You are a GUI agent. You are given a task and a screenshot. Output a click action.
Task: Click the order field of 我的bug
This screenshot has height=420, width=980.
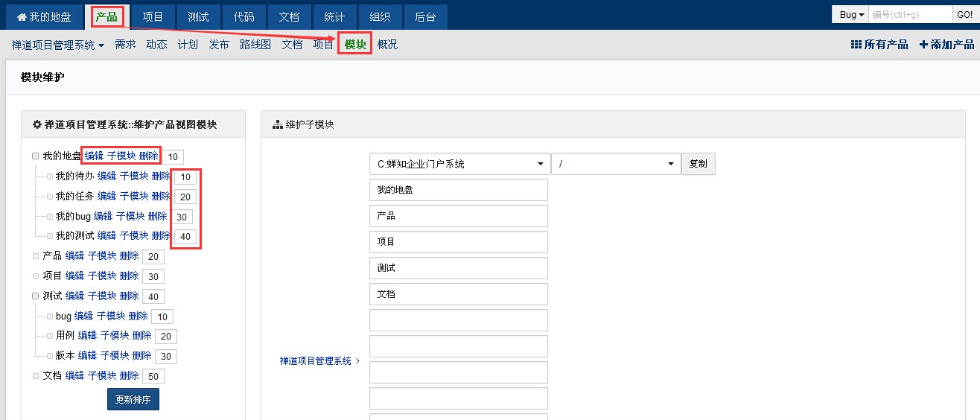click(x=182, y=217)
